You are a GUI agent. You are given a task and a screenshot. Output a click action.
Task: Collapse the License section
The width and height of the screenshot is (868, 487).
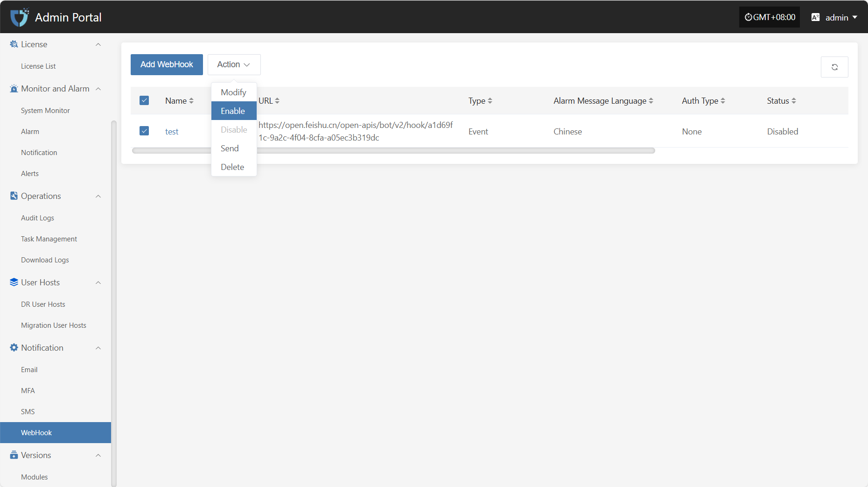98,44
